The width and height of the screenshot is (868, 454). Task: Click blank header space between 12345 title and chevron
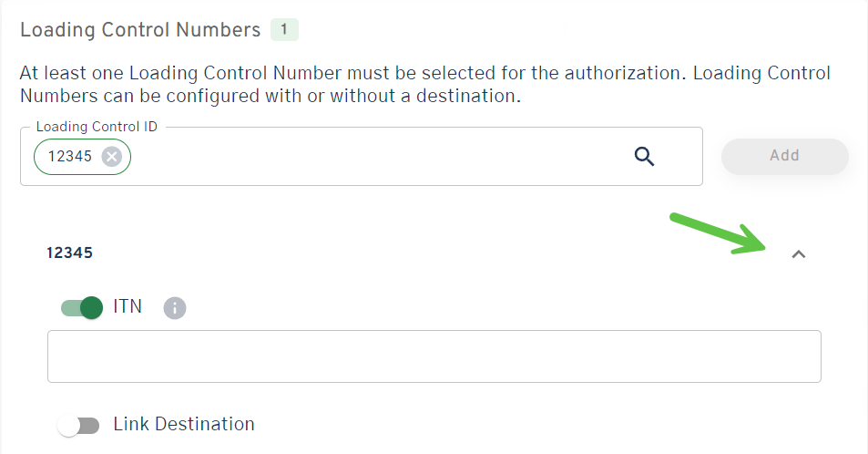click(410, 253)
